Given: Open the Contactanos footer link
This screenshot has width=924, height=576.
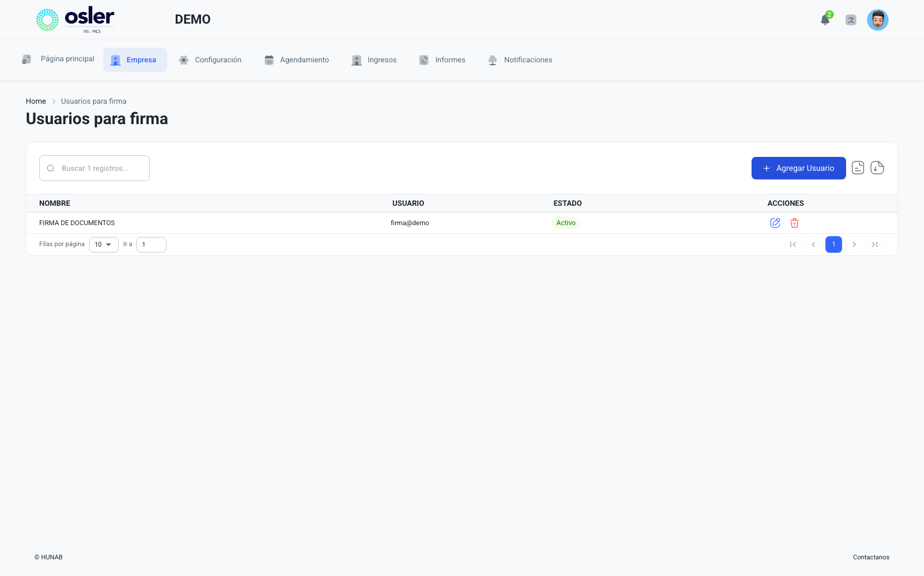Looking at the screenshot, I should point(871,557).
